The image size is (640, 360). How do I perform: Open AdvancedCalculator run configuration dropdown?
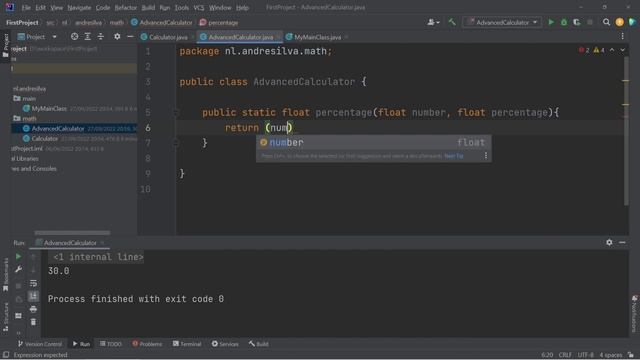[502, 22]
